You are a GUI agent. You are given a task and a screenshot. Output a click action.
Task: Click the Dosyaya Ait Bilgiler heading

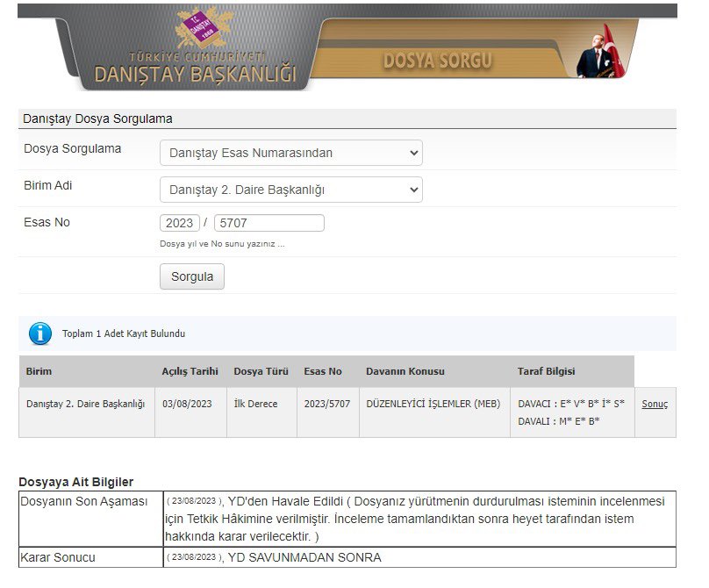pyautogui.click(x=76, y=482)
